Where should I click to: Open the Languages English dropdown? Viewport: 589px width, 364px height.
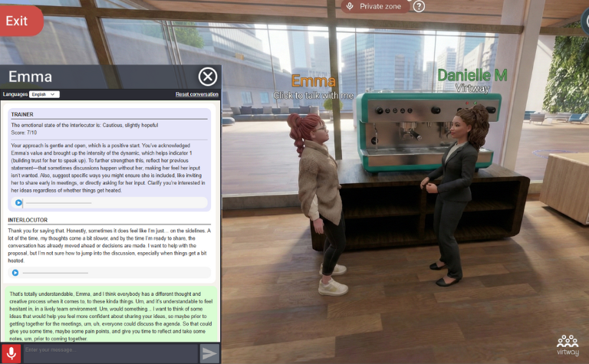(x=44, y=94)
